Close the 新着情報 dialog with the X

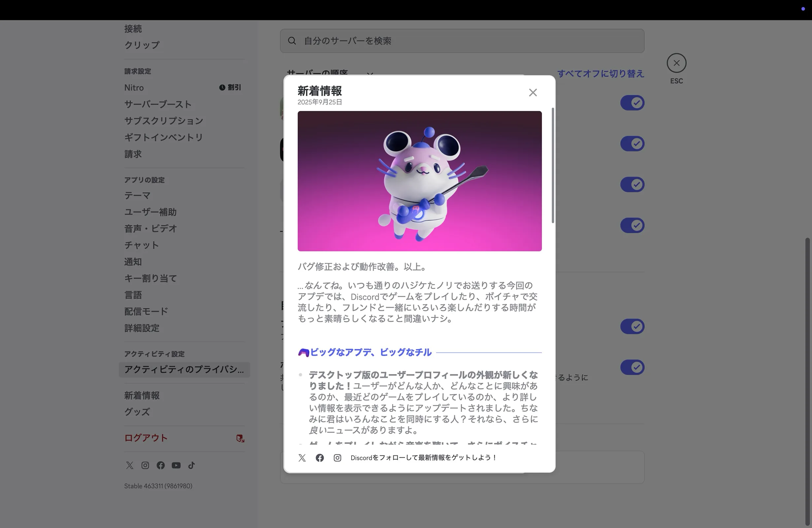coord(533,92)
